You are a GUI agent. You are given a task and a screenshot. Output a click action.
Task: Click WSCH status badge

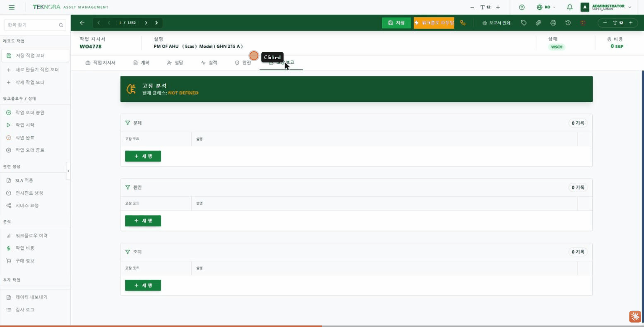557,47
